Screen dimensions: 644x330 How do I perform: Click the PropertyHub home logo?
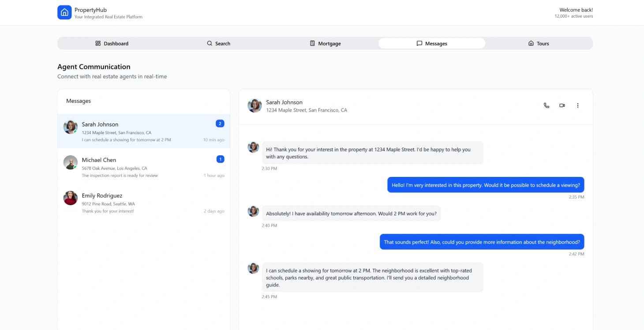pos(64,12)
